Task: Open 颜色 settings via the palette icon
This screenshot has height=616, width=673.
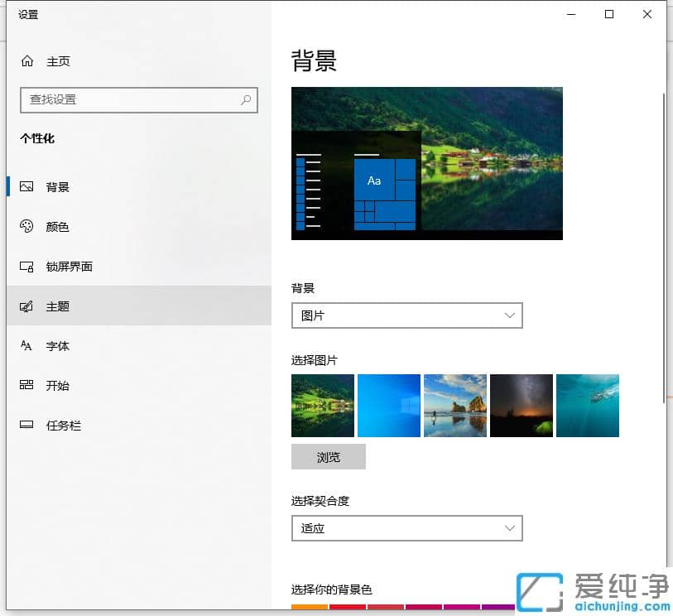Action: click(x=27, y=226)
